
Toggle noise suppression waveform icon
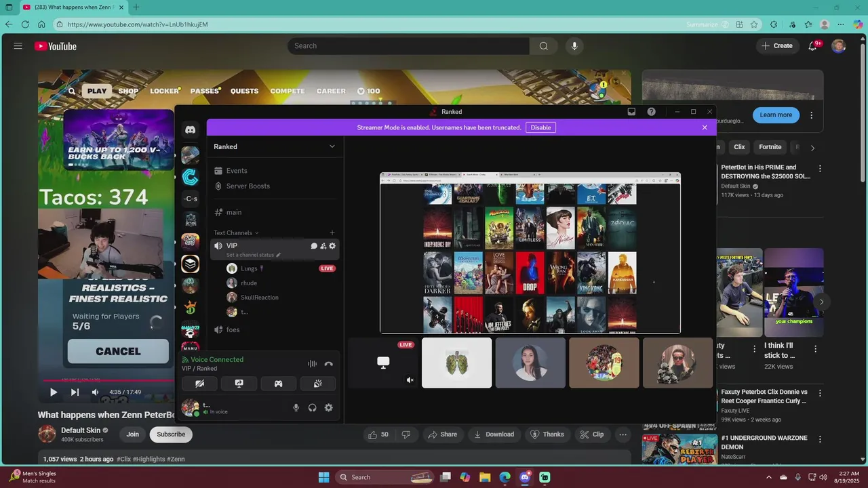(x=312, y=364)
